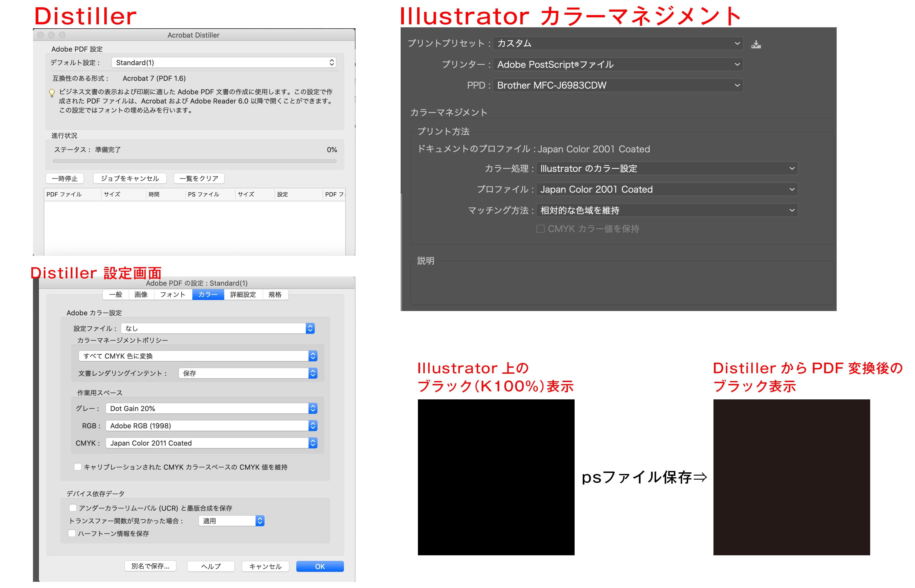Click the lightbulb hint icon in Distiller
This screenshot has height=588, width=915.
(52, 93)
